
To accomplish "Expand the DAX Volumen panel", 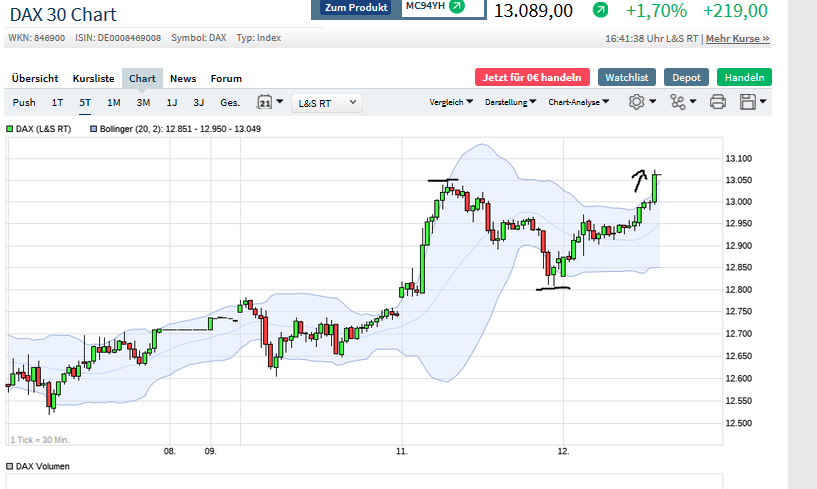I will click(x=10, y=466).
